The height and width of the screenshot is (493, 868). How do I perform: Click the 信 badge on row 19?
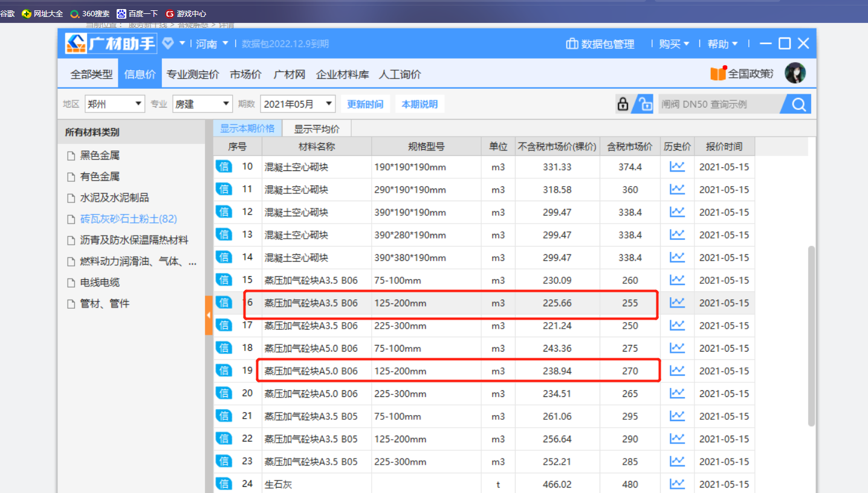[224, 371]
